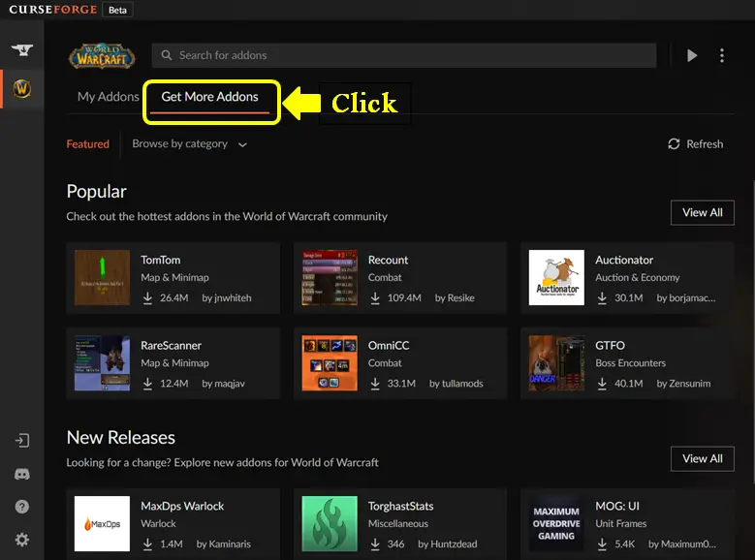Open the CurseForge anvil home icon
Viewport: 755px width, 560px height.
(22, 49)
